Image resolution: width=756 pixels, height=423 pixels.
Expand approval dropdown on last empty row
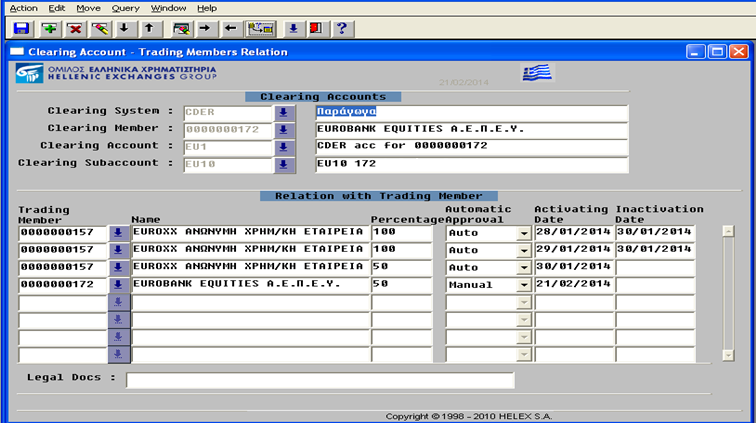coord(524,355)
